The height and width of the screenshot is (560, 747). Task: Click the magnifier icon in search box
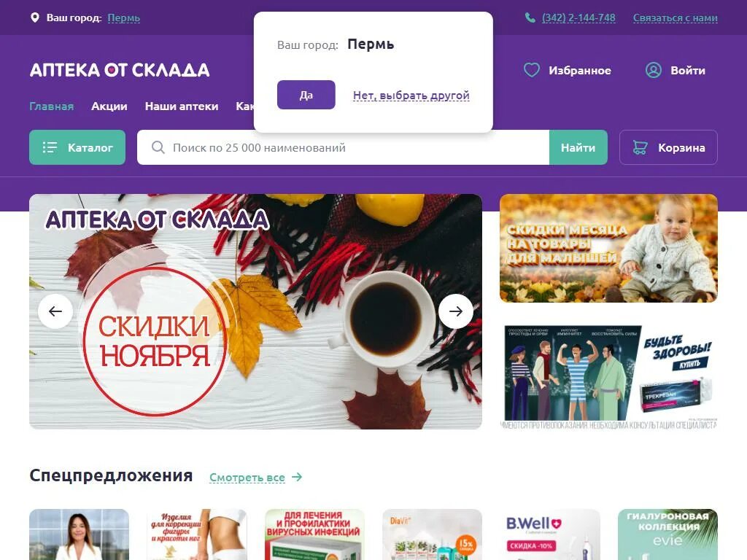tap(158, 147)
